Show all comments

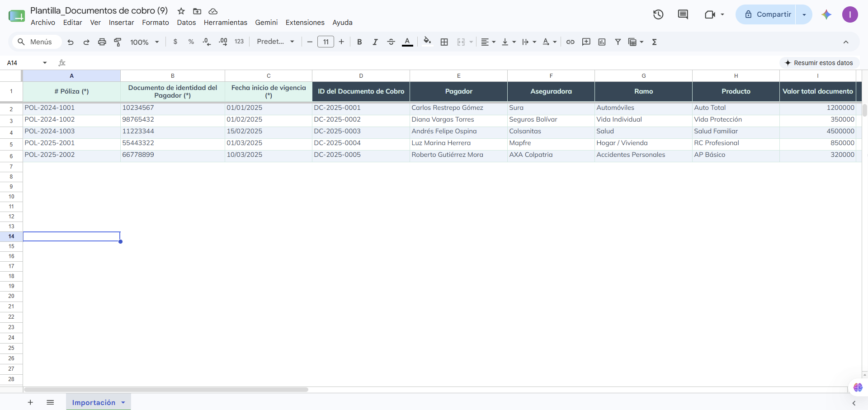683,14
